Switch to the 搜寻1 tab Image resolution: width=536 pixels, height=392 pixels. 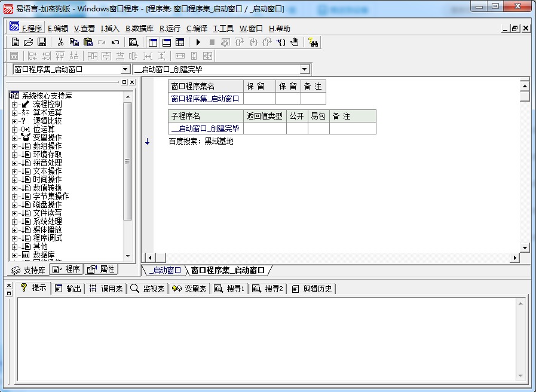(229, 289)
